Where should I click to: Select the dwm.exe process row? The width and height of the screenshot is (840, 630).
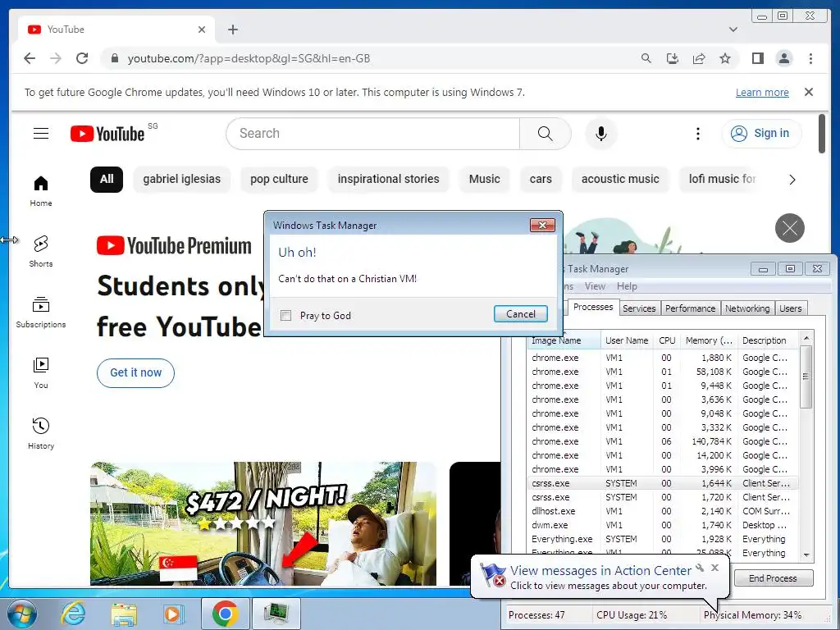(x=663, y=525)
